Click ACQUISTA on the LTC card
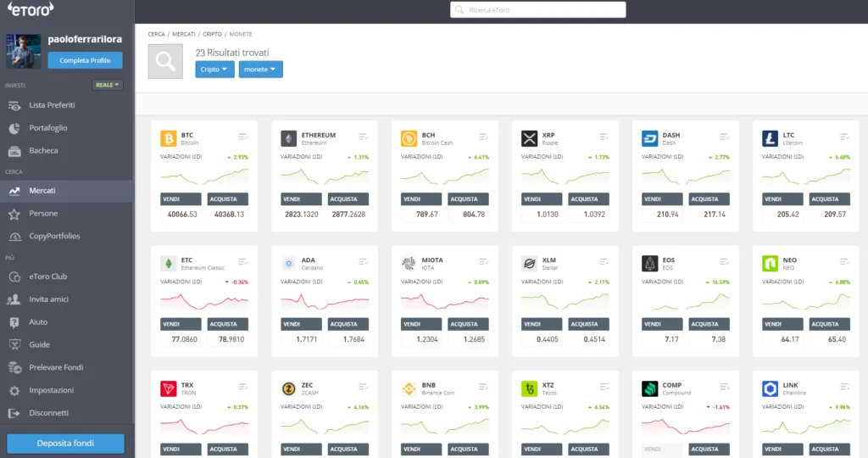Screen dimensions: 868x458 (829, 198)
